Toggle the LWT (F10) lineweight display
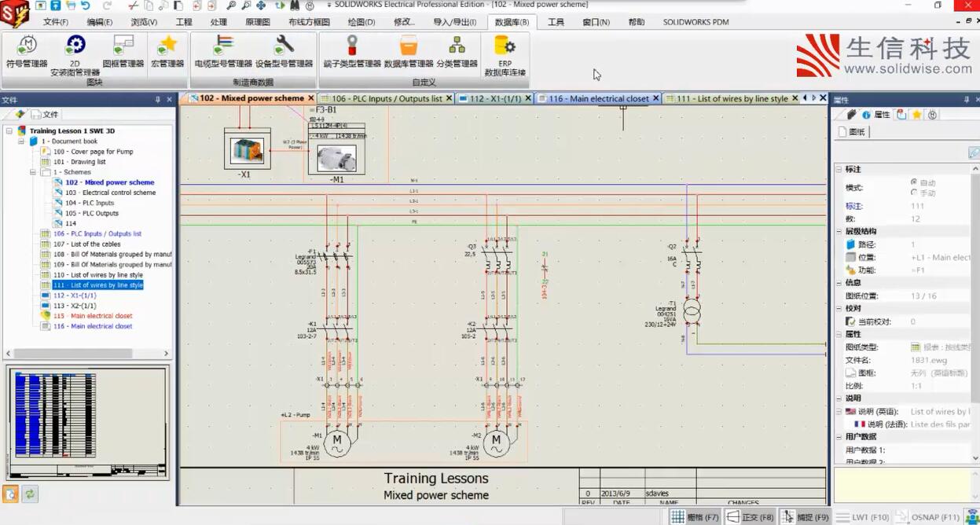The image size is (980, 525). click(x=863, y=517)
